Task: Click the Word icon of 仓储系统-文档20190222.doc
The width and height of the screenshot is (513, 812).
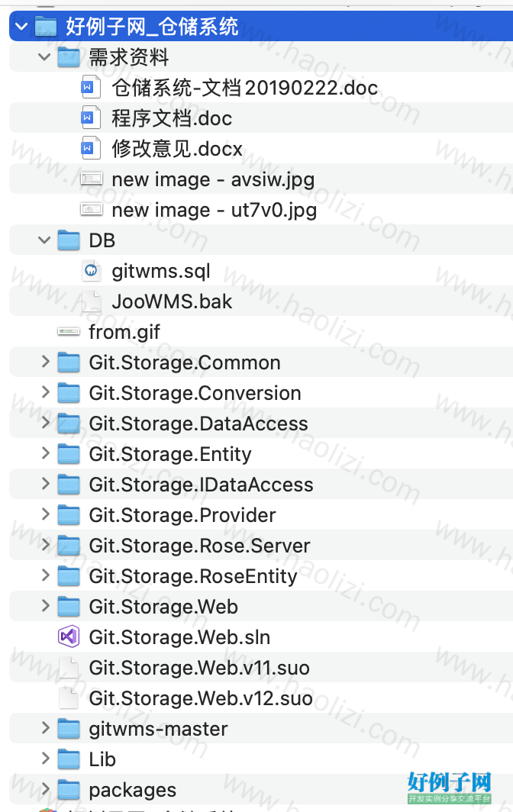Action: 91,88
